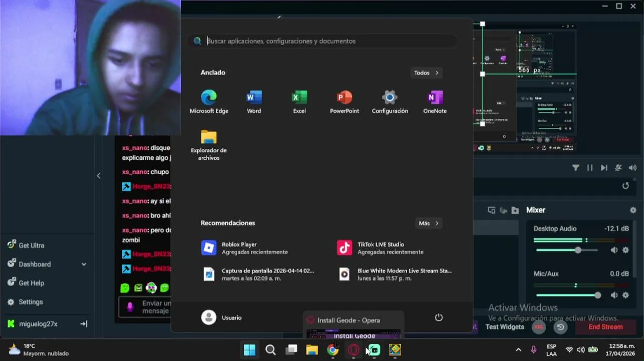
Task: Open the Excel pinned app
Action: pos(299,102)
